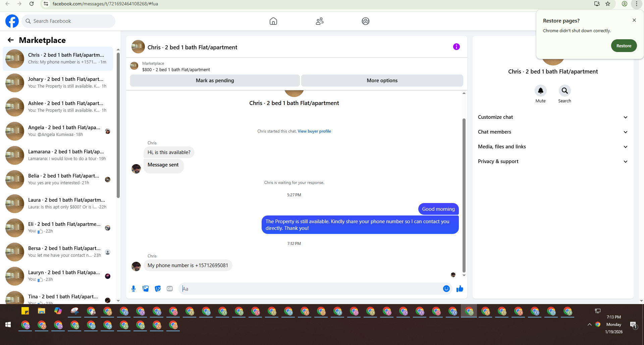The height and width of the screenshot is (345, 644).
Task: Show hidden system tray icons
Action: (589, 325)
